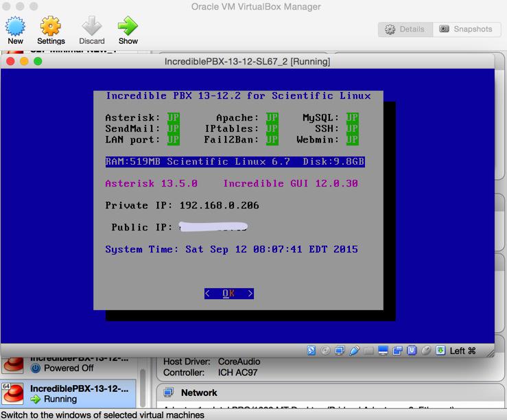Click the red hat icon of running VM
This screenshot has height=420, width=507.
pos(12,393)
